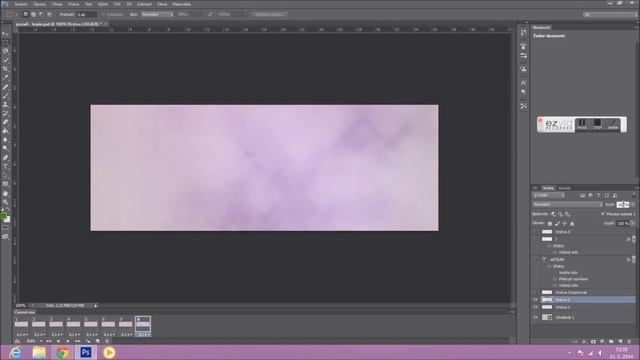The height and width of the screenshot is (360, 640).
Task: Click the foreground color swatch
Action: click(3, 216)
